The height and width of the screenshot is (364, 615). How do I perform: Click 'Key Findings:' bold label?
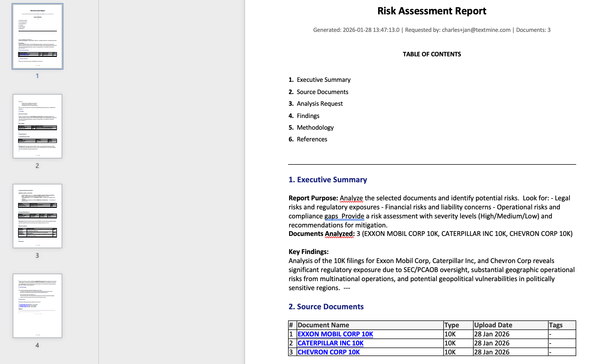[309, 252]
